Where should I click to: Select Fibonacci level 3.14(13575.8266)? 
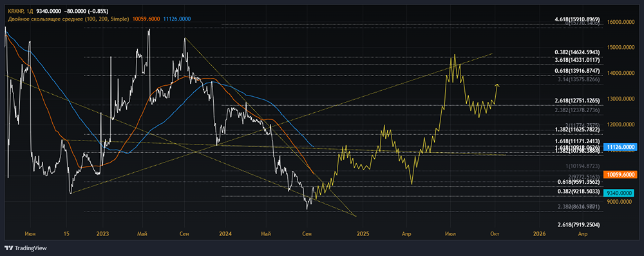[x=579, y=79]
